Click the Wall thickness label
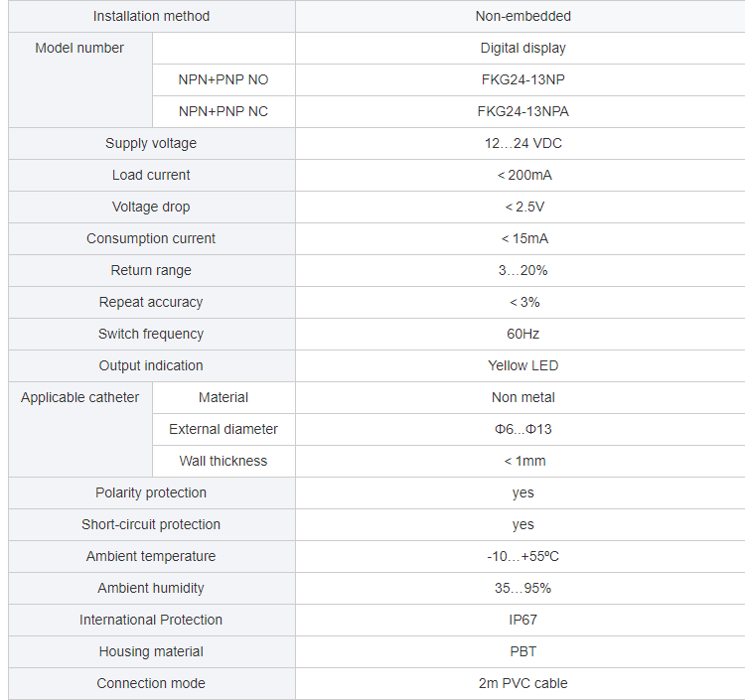The image size is (745, 700). click(223, 461)
